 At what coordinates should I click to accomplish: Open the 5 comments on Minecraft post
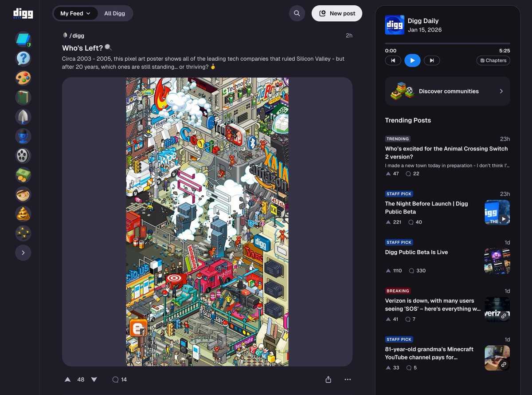click(x=411, y=367)
